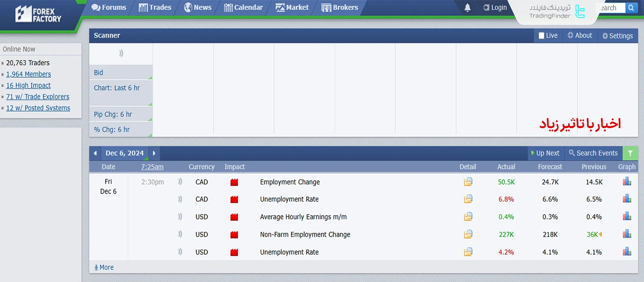Toggle sound alert for Employment Change
The width and height of the screenshot is (644, 282).
tap(180, 182)
